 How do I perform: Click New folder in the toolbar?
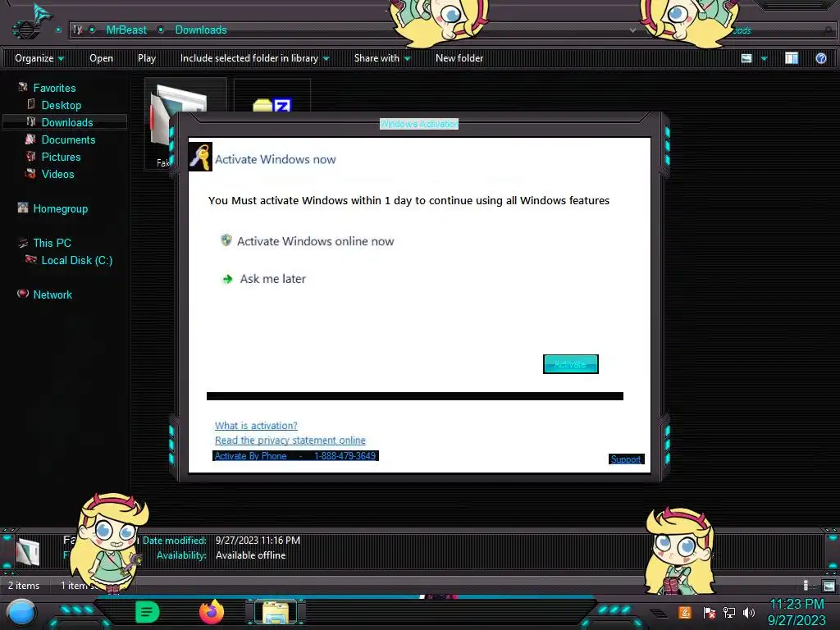[459, 58]
